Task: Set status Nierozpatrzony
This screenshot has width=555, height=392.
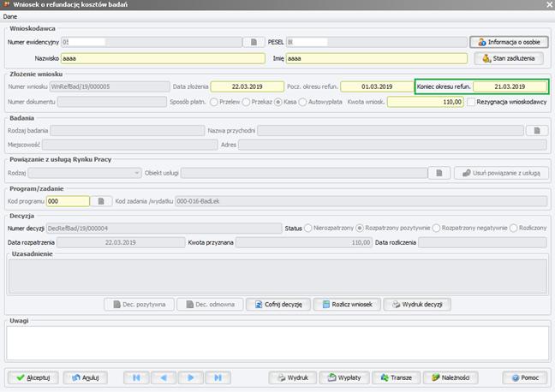Action: click(308, 229)
